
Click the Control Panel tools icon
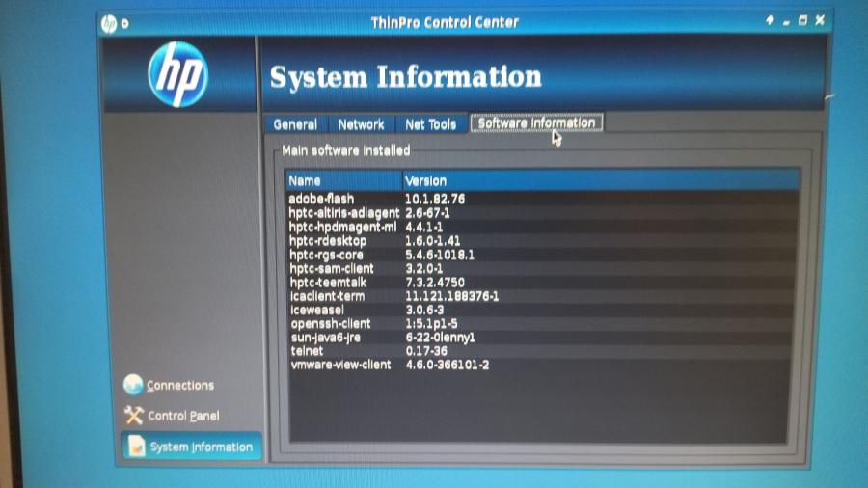click(x=133, y=415)
